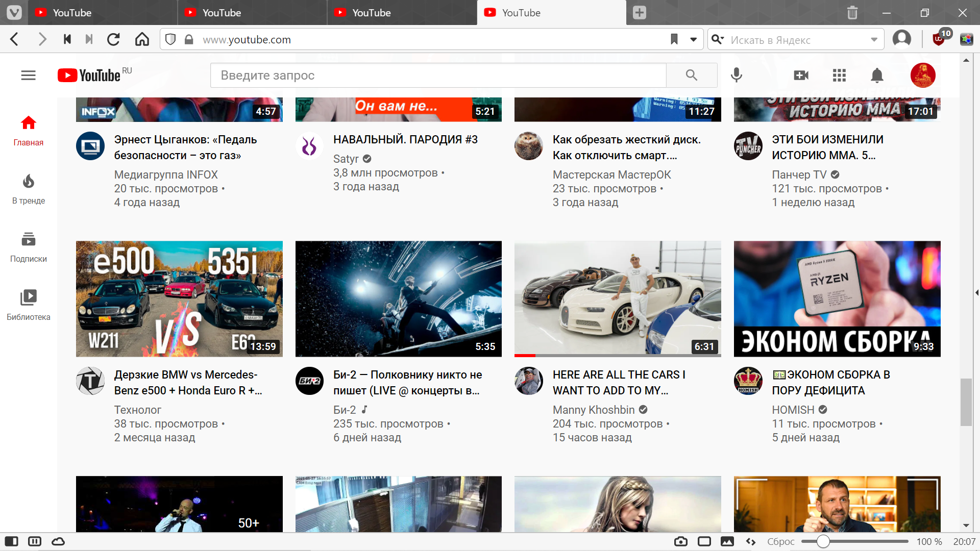The image size is (980, 551).
Task: Open Библиотека in the sidebar
Action: click(x=29, y=305)
